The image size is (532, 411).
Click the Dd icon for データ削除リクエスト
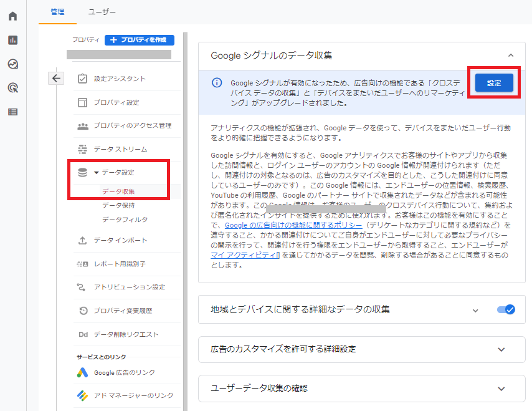(83, 334)
